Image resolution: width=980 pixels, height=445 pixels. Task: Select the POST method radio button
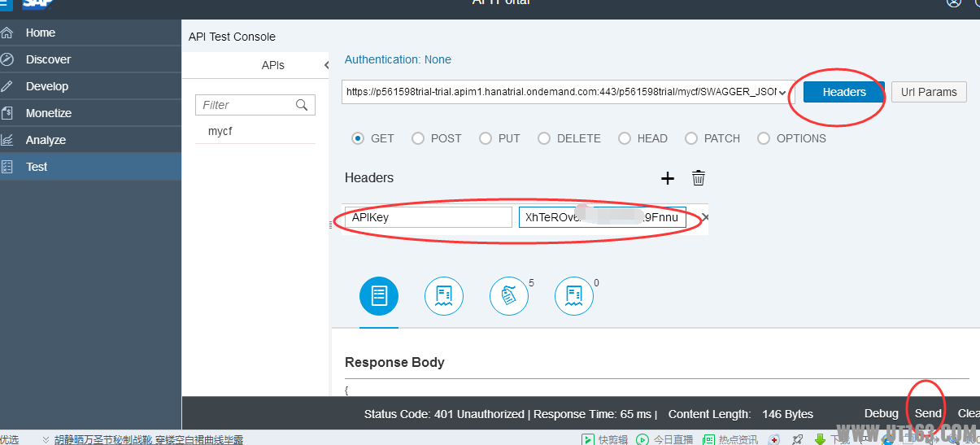pos(418,138)
